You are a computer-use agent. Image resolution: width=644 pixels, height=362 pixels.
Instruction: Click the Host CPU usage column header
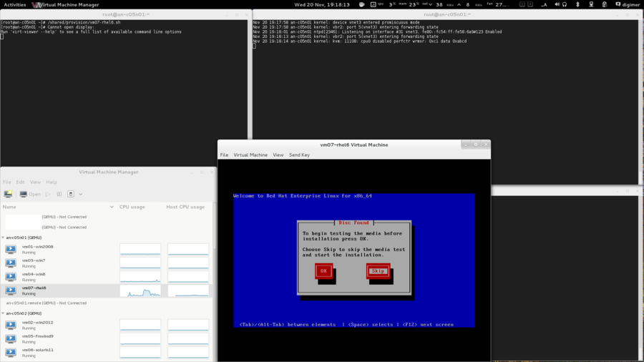point(185,207)
